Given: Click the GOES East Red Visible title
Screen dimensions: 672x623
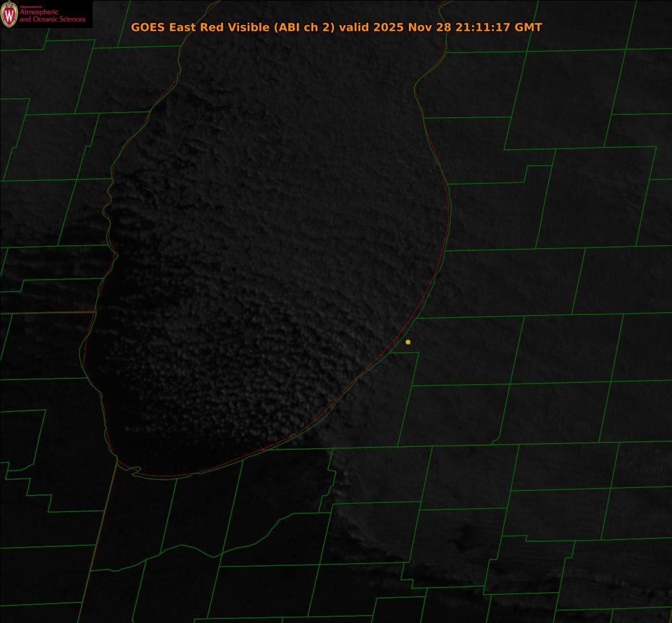Looking at the screenshot, I should [200, 27].
